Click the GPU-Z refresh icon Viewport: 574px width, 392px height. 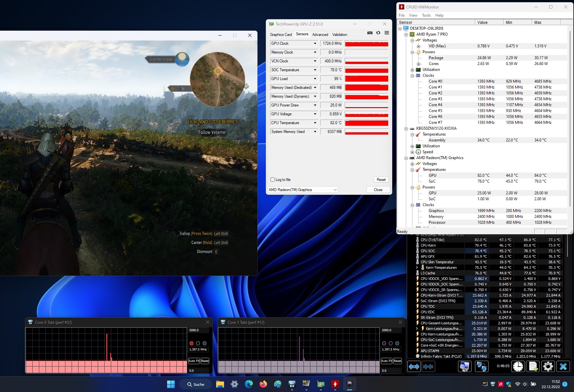pyautogui.click(x=378, y=33)
